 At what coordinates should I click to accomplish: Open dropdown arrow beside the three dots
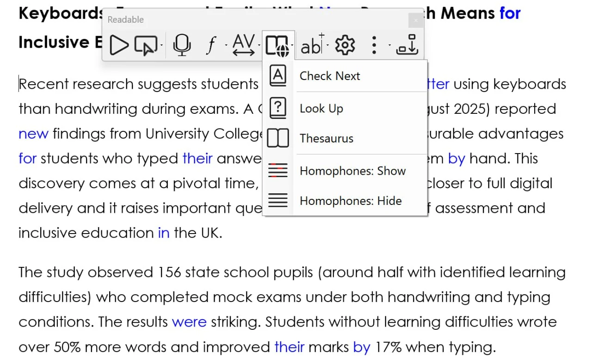pos(389,45)
